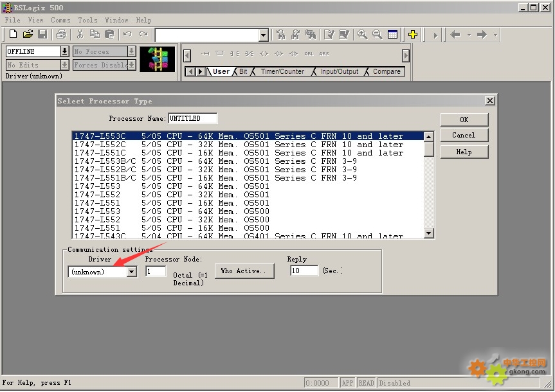This screenshot has width=555, height=392.
Task: Click the table window icon after zoom icons
Action: (x=392, y=34)
